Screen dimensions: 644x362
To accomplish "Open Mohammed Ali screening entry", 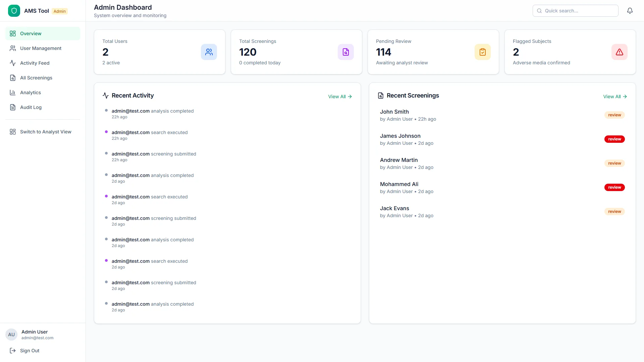I will (502, 187).
